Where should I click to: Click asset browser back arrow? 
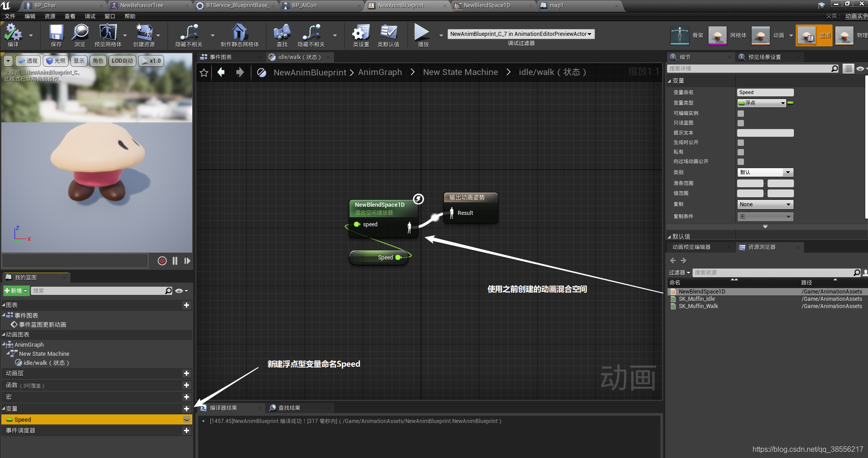[x=673, y=260]
